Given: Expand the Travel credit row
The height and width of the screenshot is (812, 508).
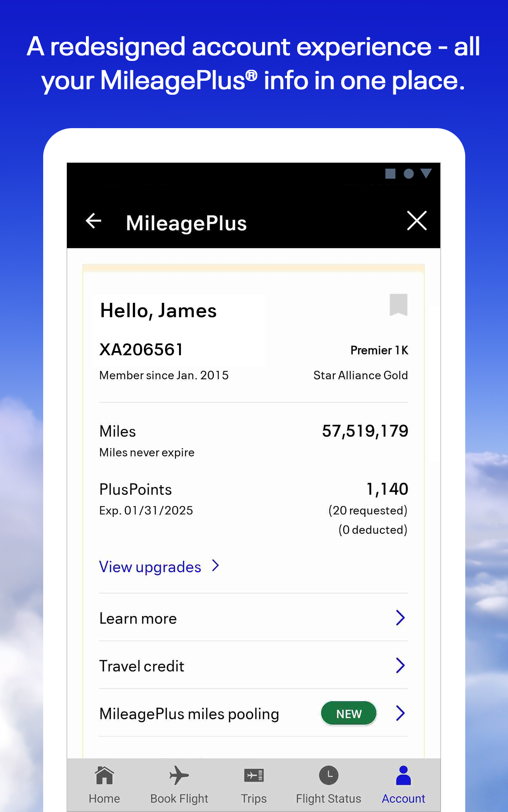Looking at the screenshot, I should click(401, 666).
